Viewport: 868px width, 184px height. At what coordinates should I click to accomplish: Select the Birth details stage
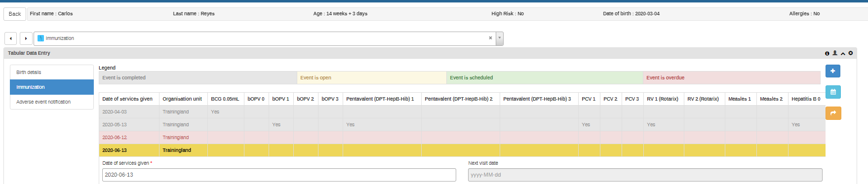[52, 73]
